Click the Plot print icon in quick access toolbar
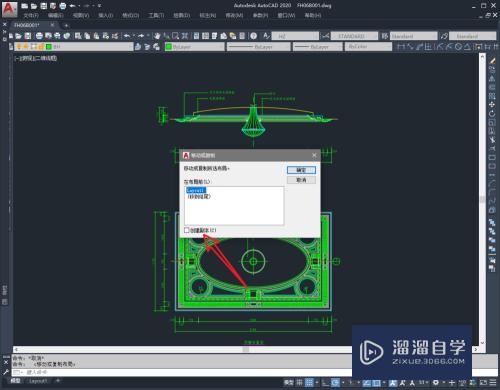The image size is (500, 390). click(x=63, y=6)
